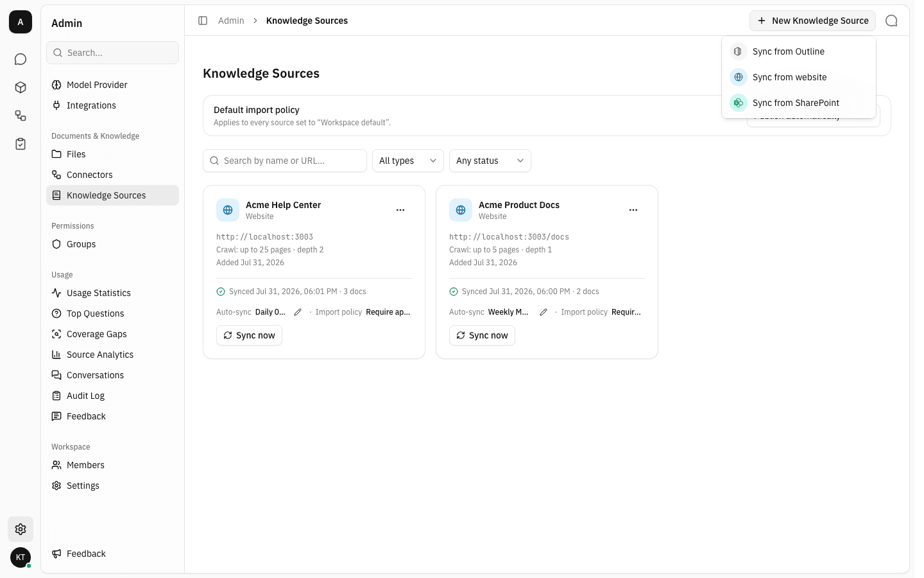
Task: Open Connectors page
Action: click(112, 175)
